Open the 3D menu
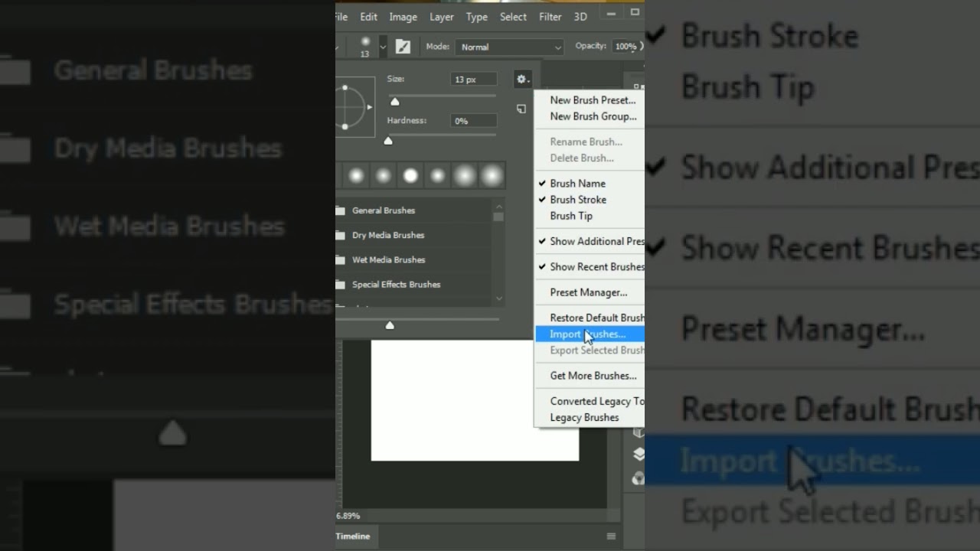The image size is (980, 551). [x=580, y=17]
